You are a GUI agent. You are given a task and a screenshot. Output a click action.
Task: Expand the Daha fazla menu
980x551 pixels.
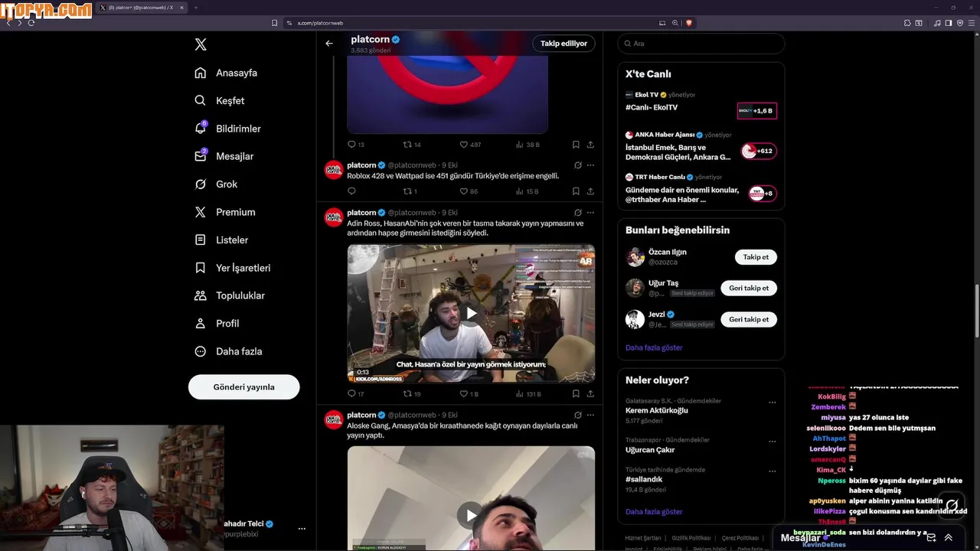[x=228, y=351]
